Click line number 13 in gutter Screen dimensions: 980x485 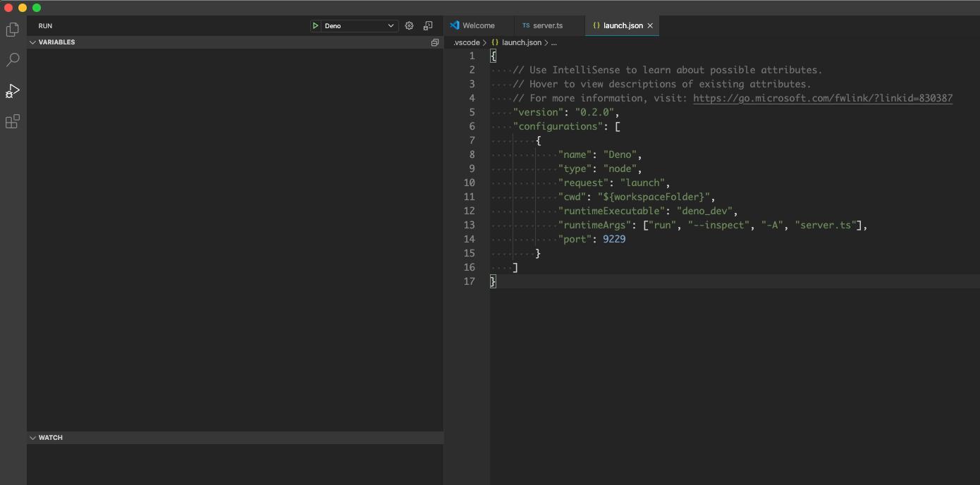click(469, 225)
